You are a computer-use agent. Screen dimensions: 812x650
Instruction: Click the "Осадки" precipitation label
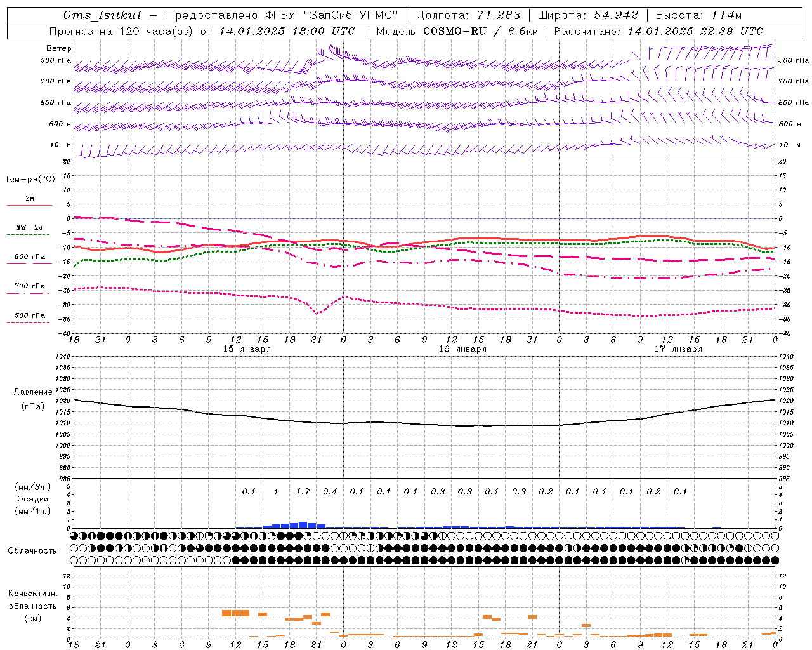tap(33, 499)
